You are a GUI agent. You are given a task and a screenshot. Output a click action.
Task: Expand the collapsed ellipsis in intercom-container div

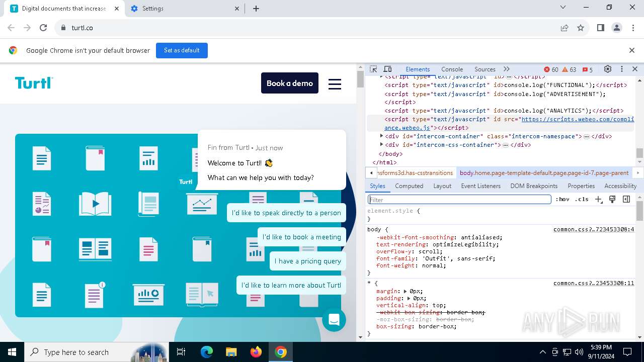click(586, 137)
